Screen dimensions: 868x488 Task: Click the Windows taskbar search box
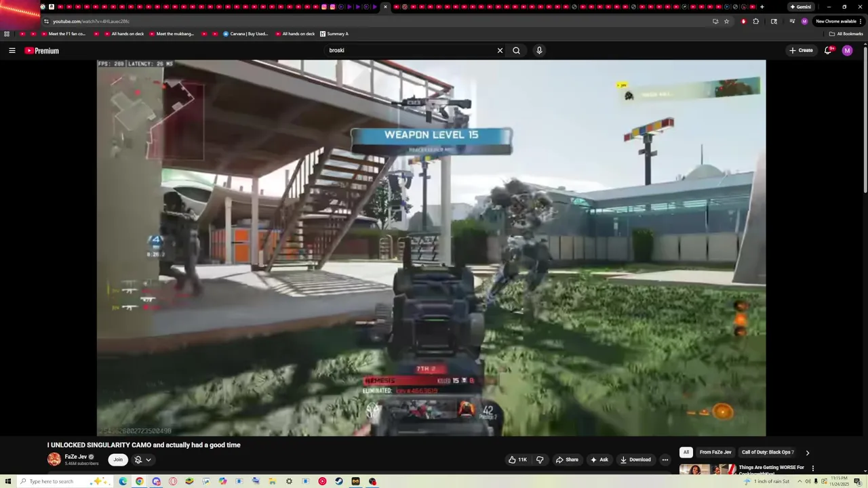pos(64,481)
